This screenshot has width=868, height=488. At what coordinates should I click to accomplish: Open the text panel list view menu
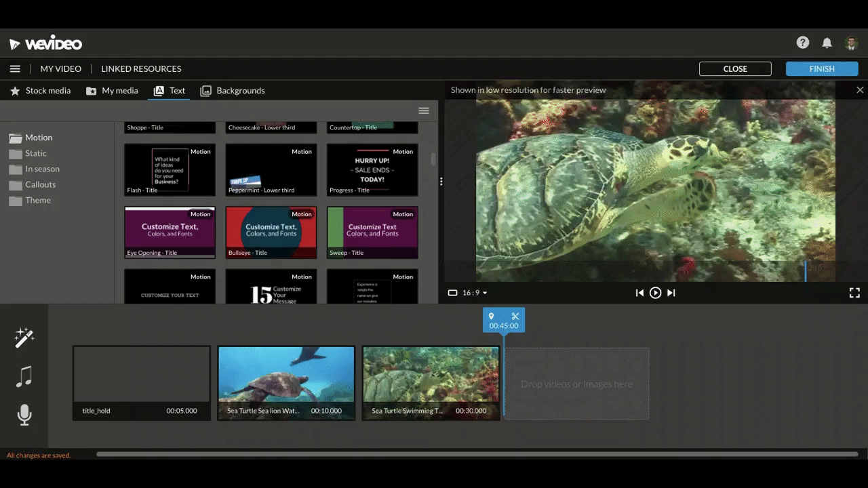point(424,110)
